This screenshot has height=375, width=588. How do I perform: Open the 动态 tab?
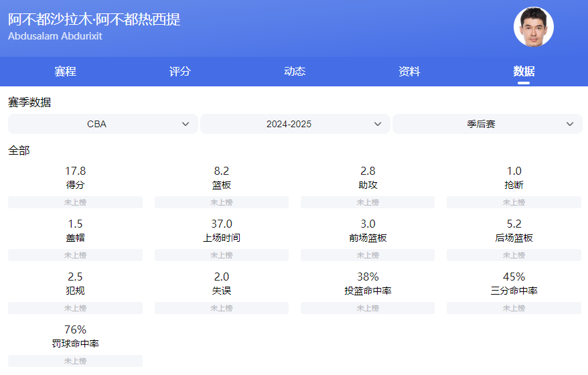[295, 71]
